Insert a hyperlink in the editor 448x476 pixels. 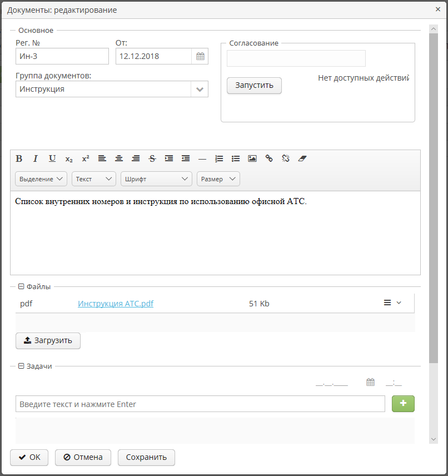click(269, 158)
